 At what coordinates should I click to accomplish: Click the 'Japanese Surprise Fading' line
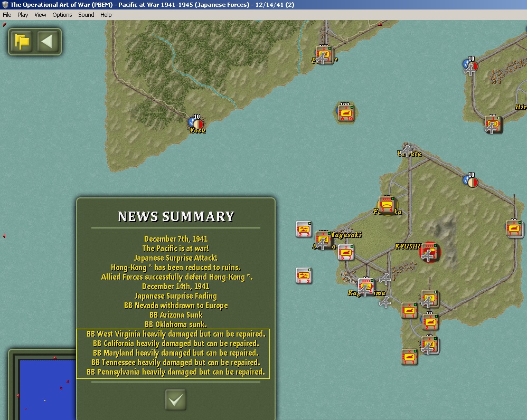pos(176,296)
